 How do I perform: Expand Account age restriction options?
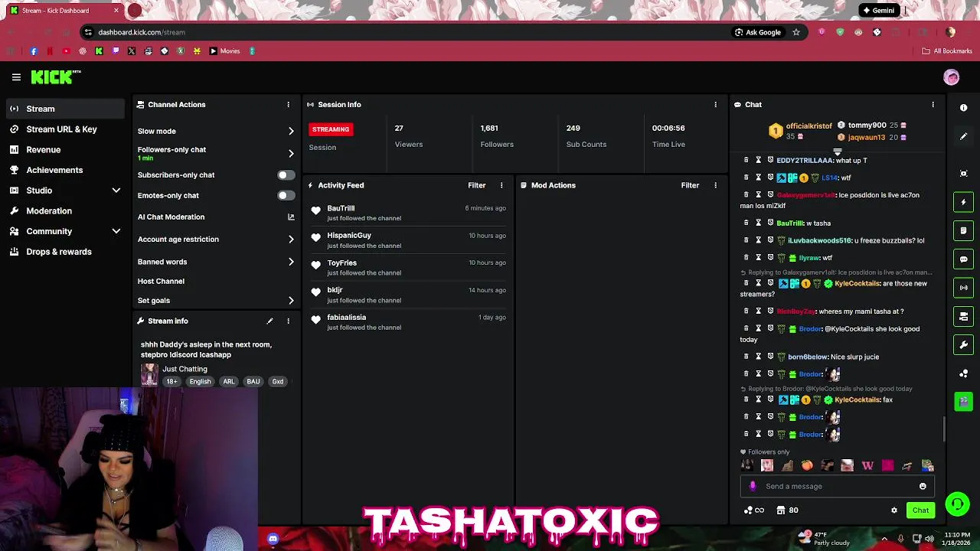[291, 240]
